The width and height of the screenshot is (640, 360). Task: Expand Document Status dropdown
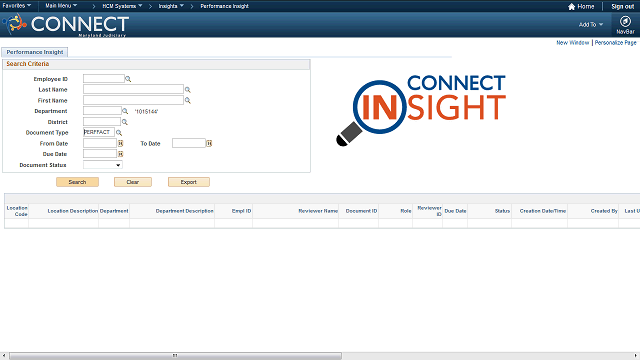[x=102, y=165]
